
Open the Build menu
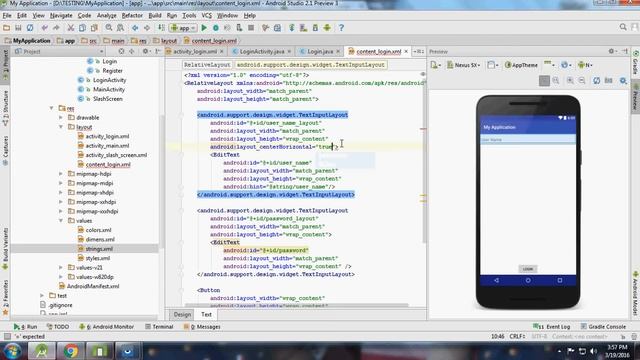coord(155,16)
